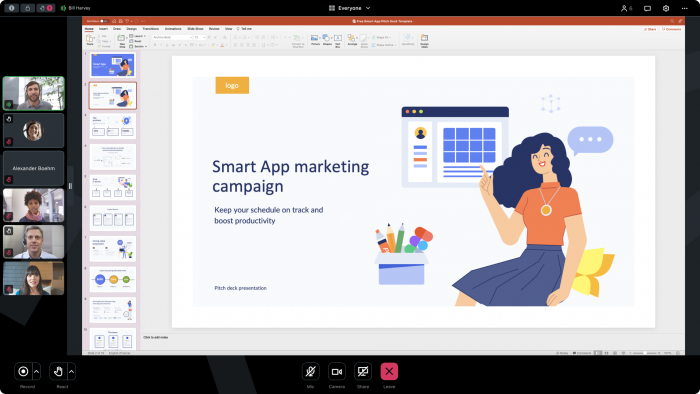Toggle the AutoSave switch in PowerPoint
The width and height of the screenshot is (700, 394).
pos(104,21)
